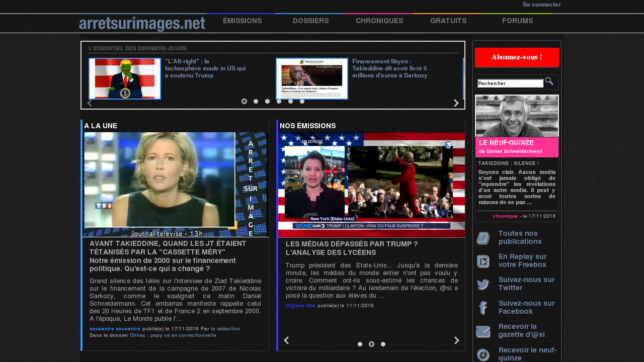Select sixth dot of L'essentiel carousel
The width and height of the screenshot is (644, 362).
click(302, 101)
